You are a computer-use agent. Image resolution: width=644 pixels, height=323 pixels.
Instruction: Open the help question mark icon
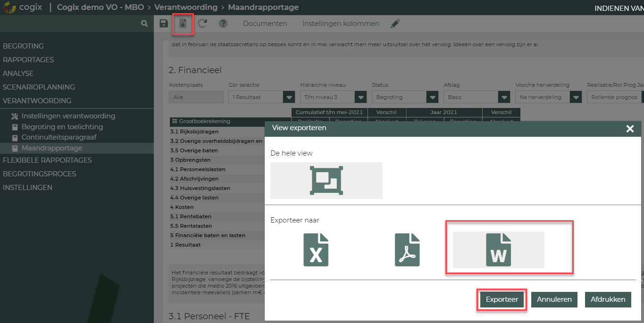[x=223, y=24]
